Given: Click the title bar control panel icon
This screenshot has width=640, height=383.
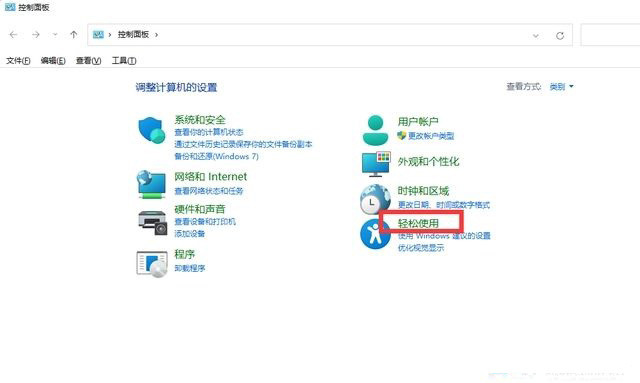Looking at the screenshot, I should 10,7.
